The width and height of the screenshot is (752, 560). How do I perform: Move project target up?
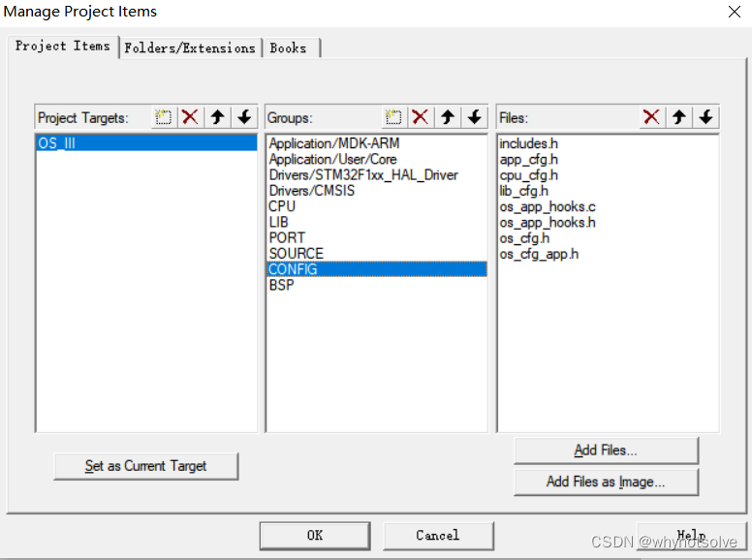[x=218, y=117]
